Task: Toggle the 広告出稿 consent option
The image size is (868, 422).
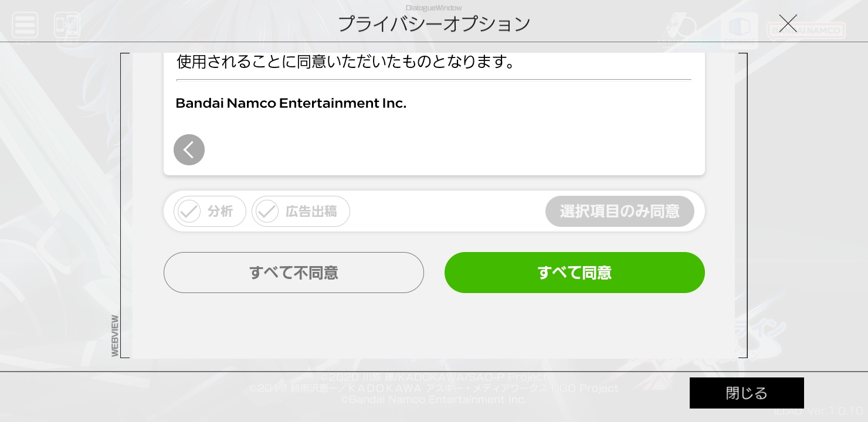Action: (x=311, y=211)
